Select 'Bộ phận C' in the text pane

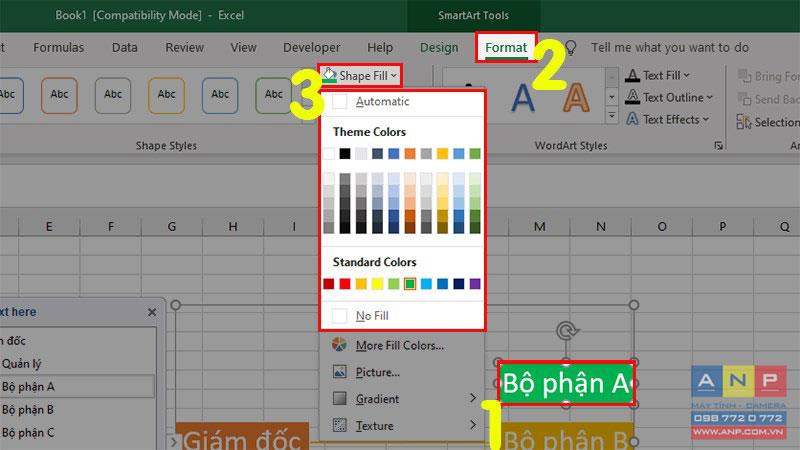coord(28,433)
